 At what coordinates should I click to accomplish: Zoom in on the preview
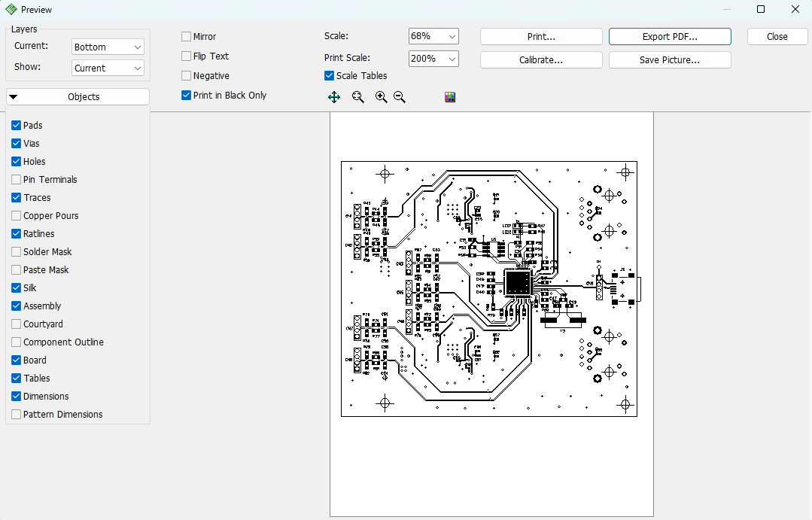tap(381, 97)
